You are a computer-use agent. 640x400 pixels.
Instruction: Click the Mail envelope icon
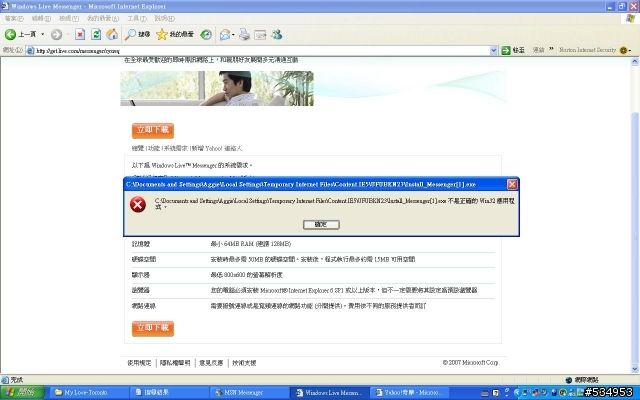click(x=225, y=35)
